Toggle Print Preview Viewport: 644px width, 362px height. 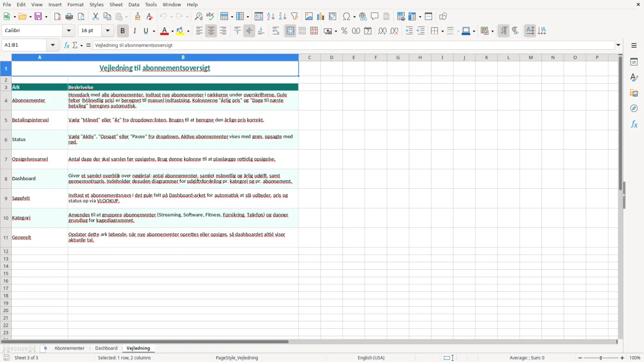(81, 17)
